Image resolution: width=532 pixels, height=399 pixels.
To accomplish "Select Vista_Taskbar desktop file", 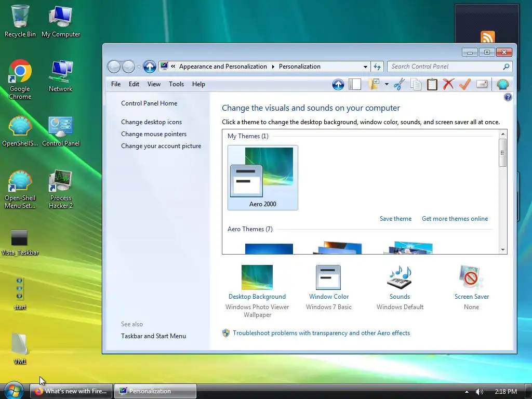I will [x=20, y=242].
